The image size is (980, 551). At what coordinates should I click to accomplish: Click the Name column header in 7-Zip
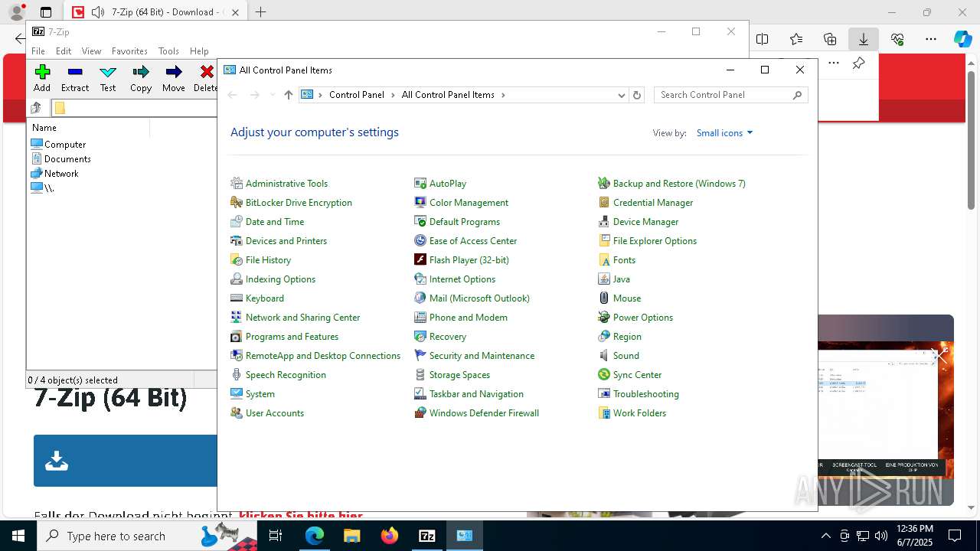tap(88, 128)
